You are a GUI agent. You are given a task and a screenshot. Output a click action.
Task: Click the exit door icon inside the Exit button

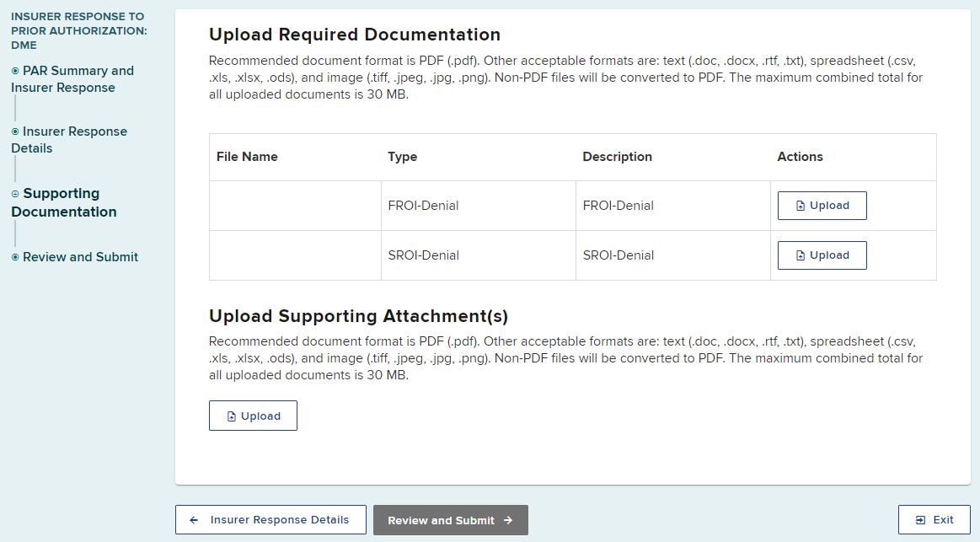point(921,519)
